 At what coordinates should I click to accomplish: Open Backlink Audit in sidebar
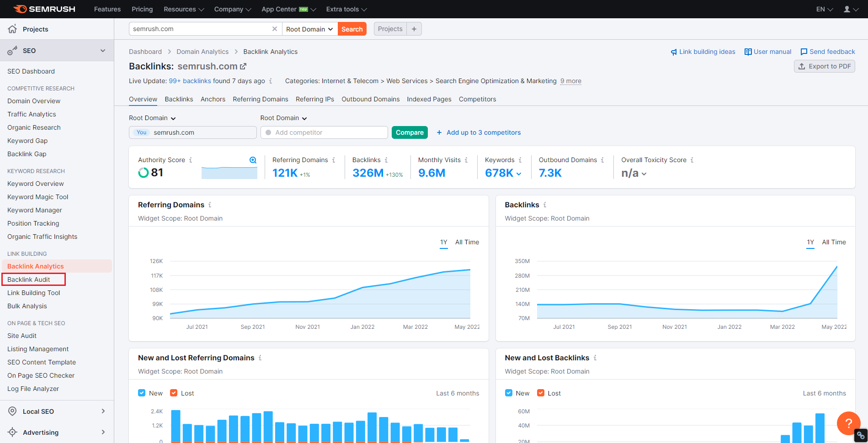(x=29, y=280)
